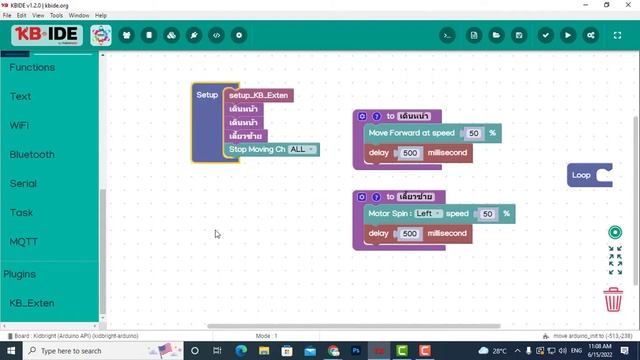Zoom in workspace with outward arrows icon

tap(615, 268)
